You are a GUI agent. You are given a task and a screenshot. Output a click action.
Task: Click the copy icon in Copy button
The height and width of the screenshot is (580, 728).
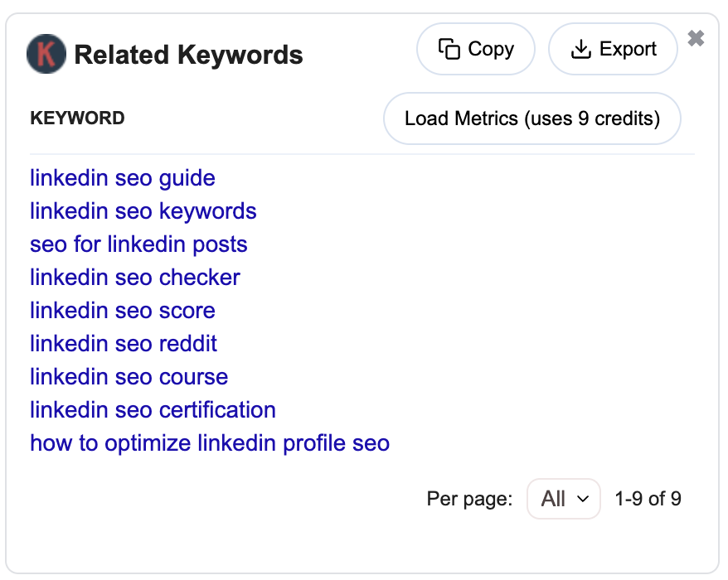(449, 49)
